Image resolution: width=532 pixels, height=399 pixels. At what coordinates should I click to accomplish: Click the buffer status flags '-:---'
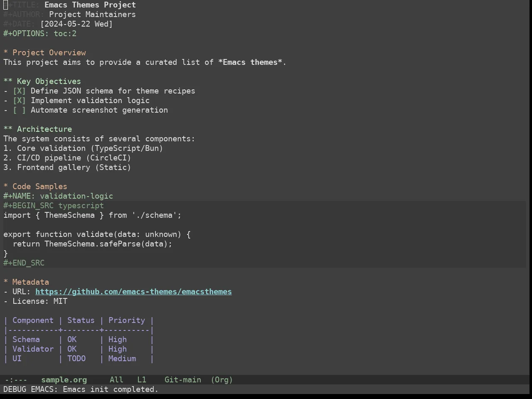pyautogui.click(x=16, y=380)
